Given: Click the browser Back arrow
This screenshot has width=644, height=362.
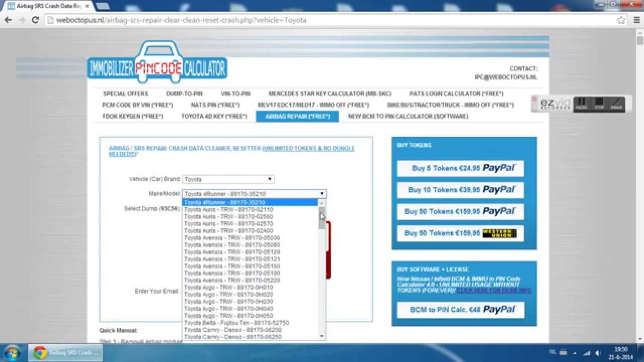Looking at the screenshot, I should tap(8, 20).
